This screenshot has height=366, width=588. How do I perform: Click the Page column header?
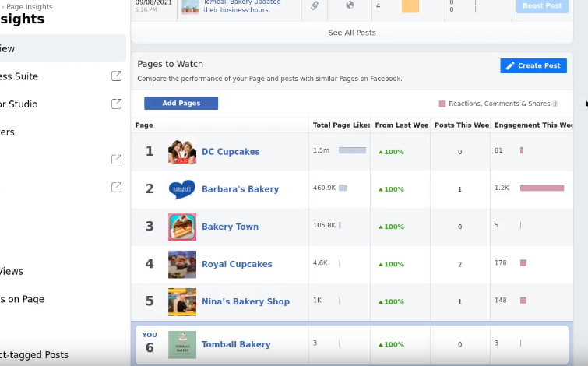coord(144,125)
